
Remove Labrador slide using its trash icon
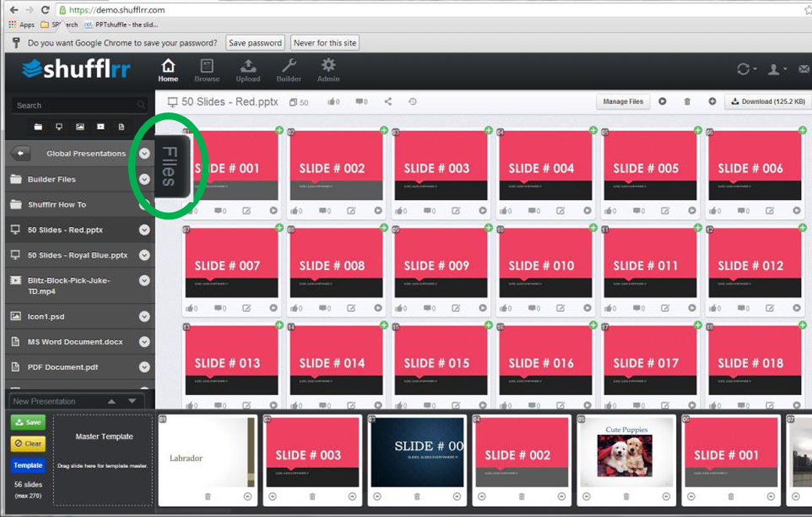[x=208, y=496]
